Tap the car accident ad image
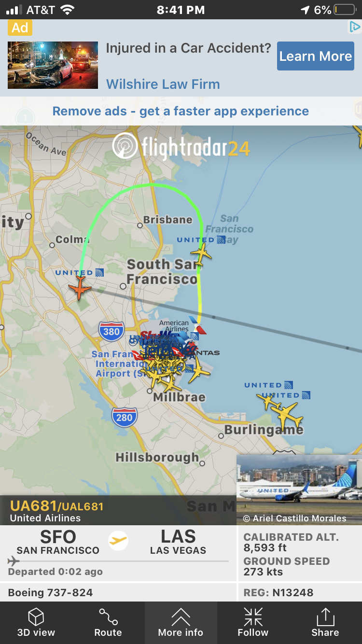Viewport: 362px width, 644px height. 53,65
